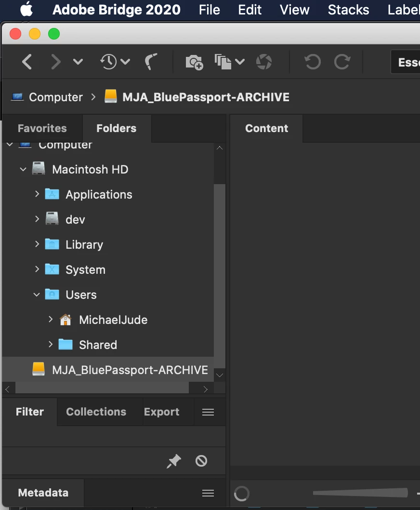The width and height of the screenshot is (420, 510).
Task: Switch to the Favorites tab
Action: click(x=42, y=128)
